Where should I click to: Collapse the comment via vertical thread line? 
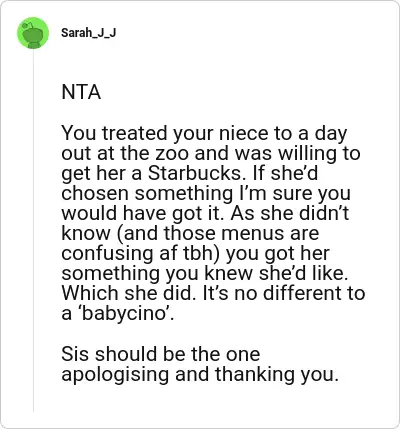coord(33,230)
